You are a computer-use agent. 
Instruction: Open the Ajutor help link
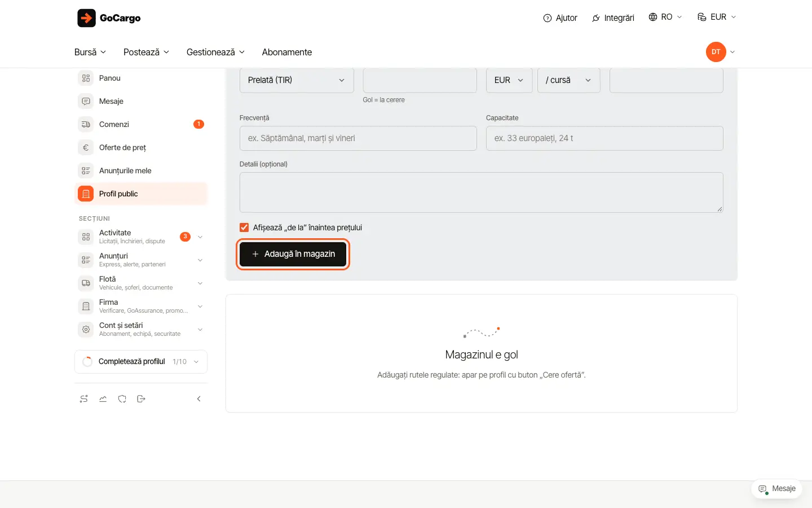(561, 18)
